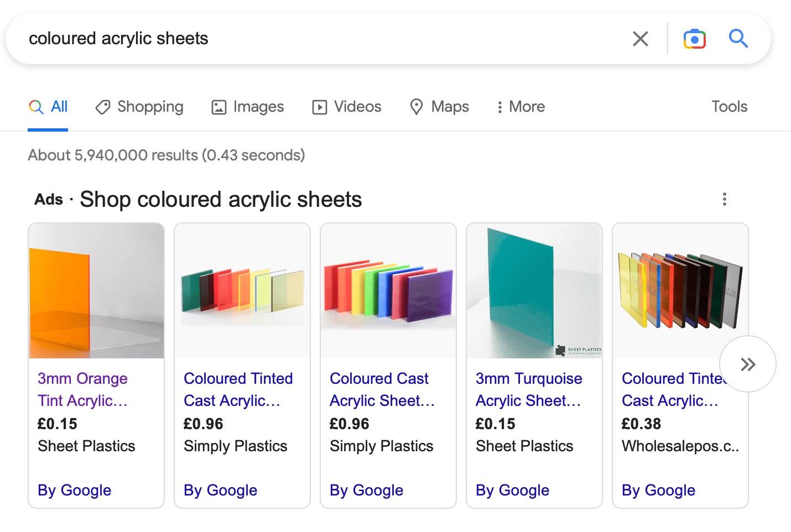Switch to the Shopping tab
The image size is (791, 532).
139,107
